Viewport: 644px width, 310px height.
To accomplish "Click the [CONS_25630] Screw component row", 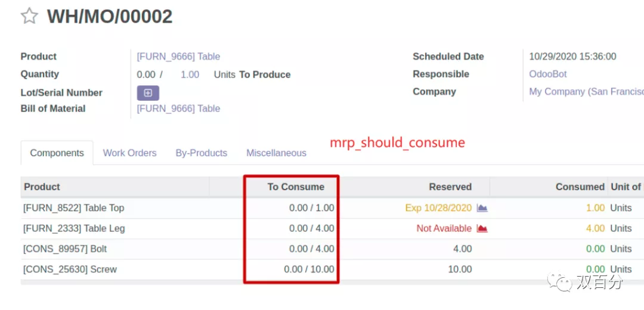I will (x=70, y=269).
